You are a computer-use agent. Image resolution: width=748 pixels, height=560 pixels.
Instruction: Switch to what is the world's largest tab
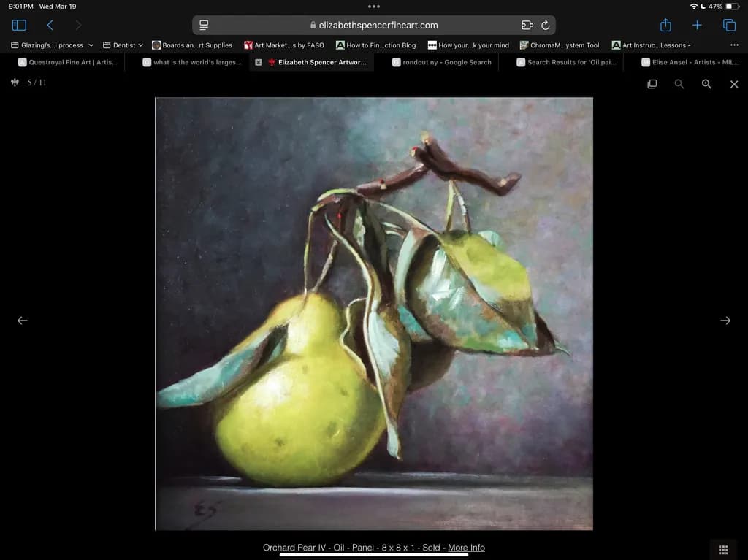(192, 63)
